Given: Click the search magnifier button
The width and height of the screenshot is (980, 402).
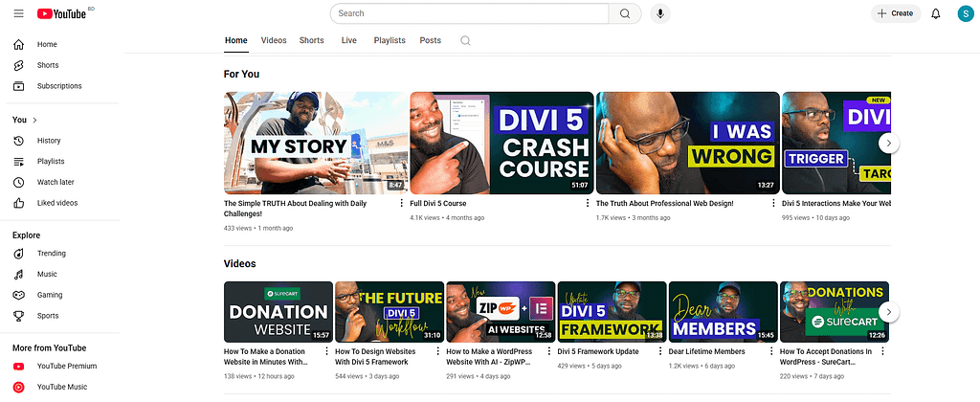Looking at the screenshot, I should click(x=624, y=13).
